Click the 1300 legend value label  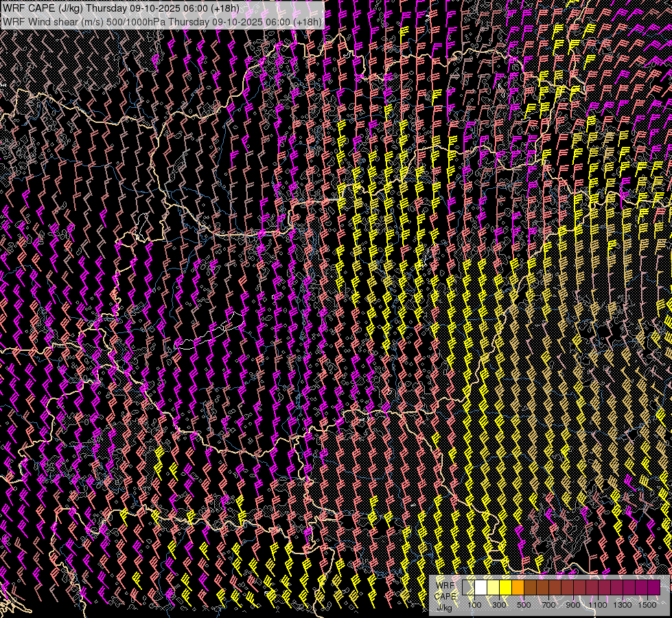click(x=623, y=604)
